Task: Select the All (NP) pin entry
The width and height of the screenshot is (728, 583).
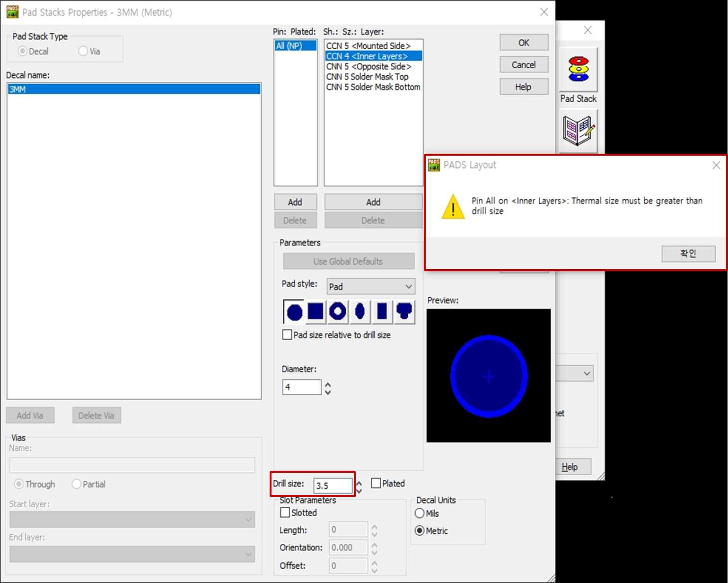Action: pos(296,46)
